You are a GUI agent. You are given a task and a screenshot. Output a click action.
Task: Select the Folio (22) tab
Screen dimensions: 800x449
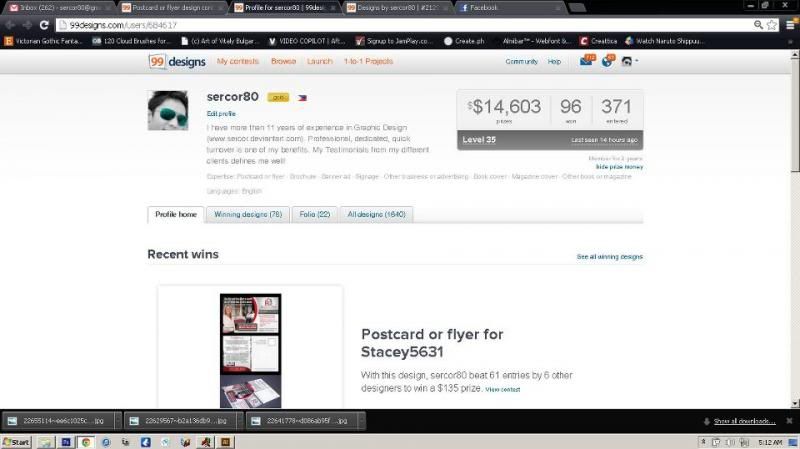[x=315, y=214]
